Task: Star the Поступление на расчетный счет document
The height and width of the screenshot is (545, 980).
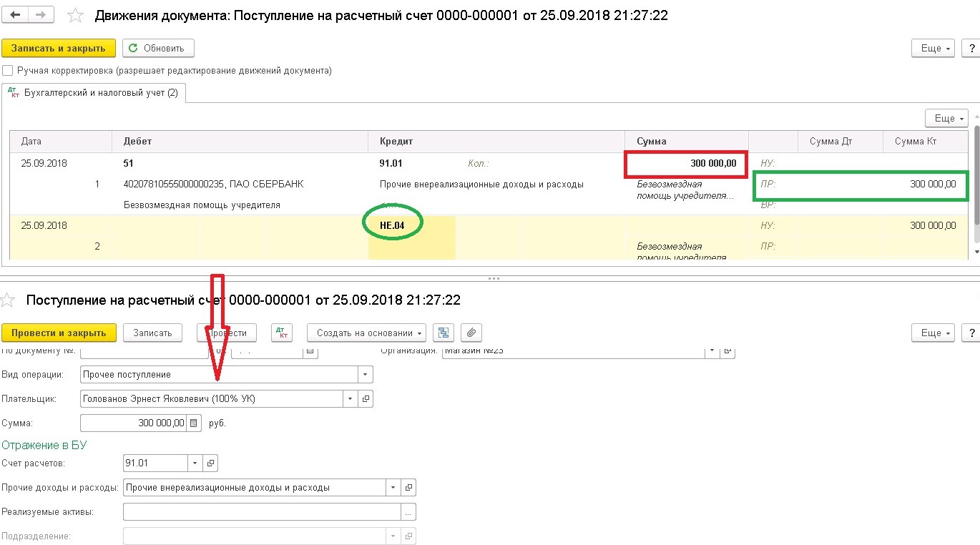Action: click(x=9, y=300)
